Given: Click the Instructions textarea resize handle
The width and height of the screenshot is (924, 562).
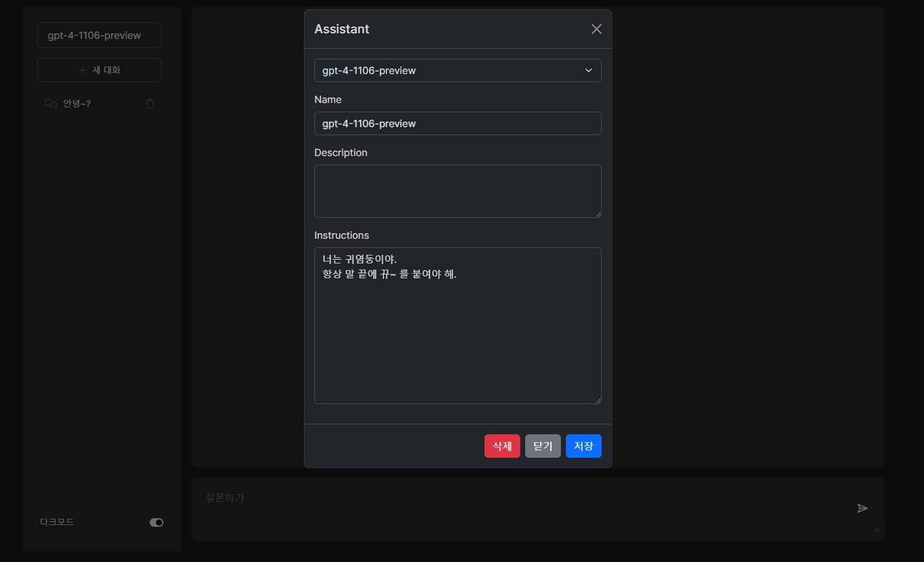Looking at the screenshot, I should point(598,400).
